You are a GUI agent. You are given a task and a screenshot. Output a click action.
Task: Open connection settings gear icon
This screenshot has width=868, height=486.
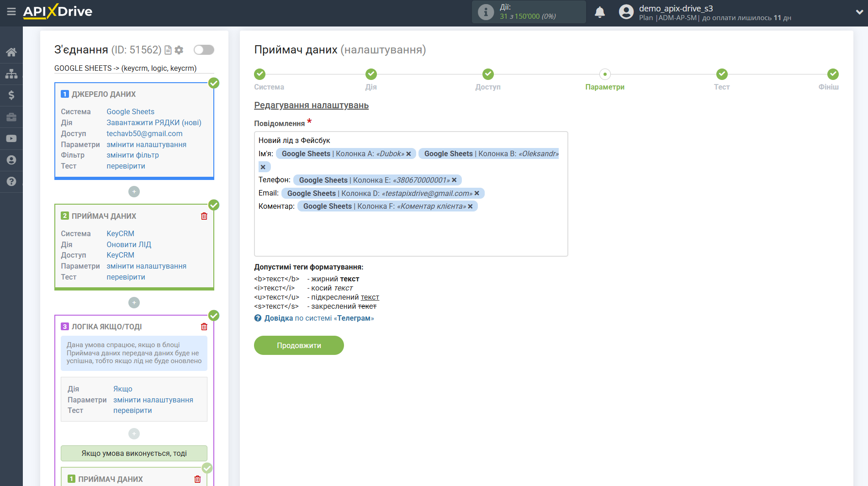click(179, 50)
